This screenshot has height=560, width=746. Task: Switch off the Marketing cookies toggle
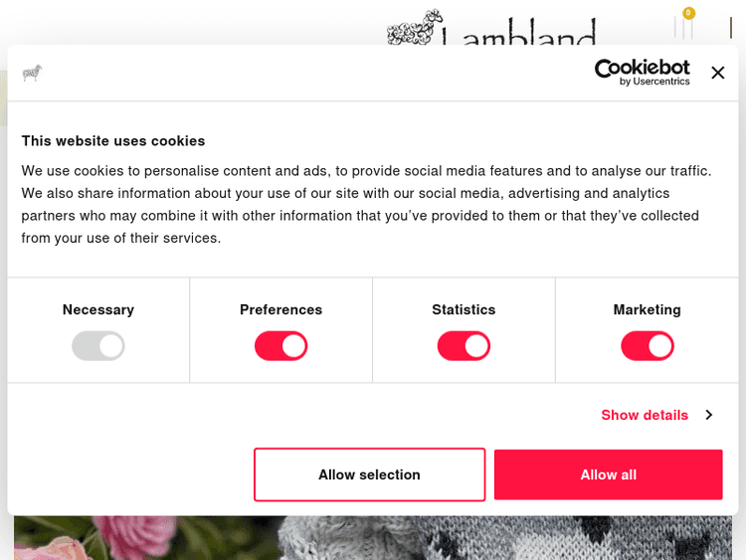click(x=647, y=346)
